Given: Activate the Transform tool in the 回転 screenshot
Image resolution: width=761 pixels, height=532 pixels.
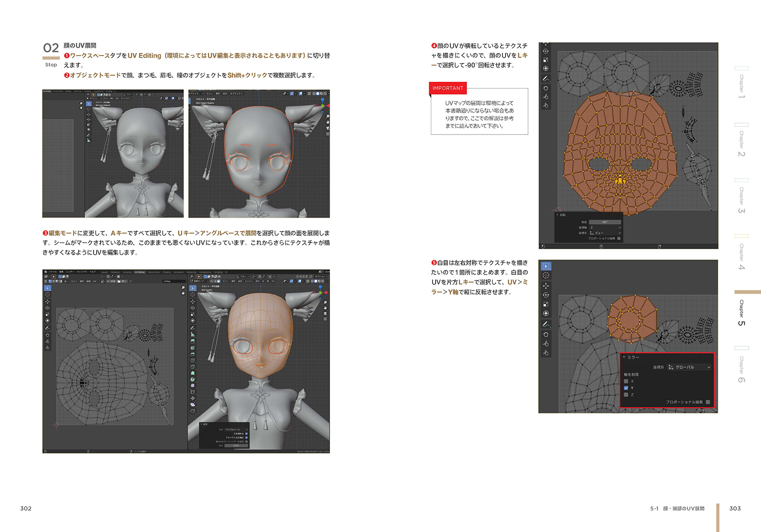Looking at the screenshot, I should [546, 68].
